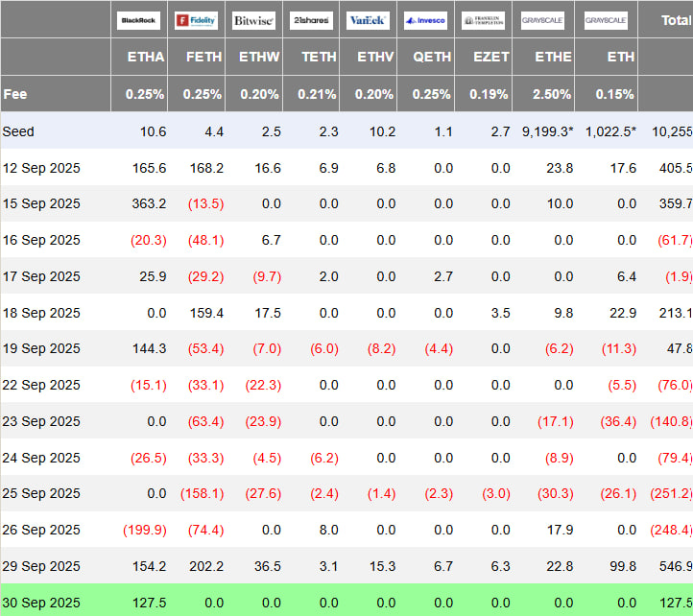Click the Total column header
693x616 pixels.
tap(673, 19)
